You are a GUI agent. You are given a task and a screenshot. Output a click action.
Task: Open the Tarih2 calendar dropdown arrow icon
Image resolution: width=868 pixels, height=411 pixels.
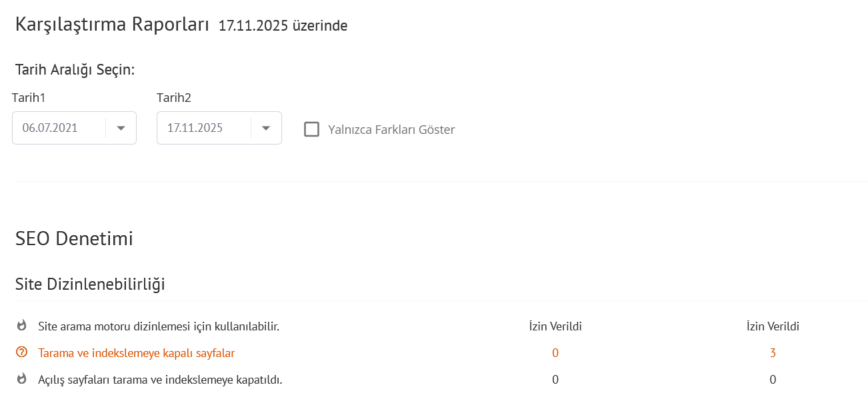pyautogui.click(x=265, y=127)
